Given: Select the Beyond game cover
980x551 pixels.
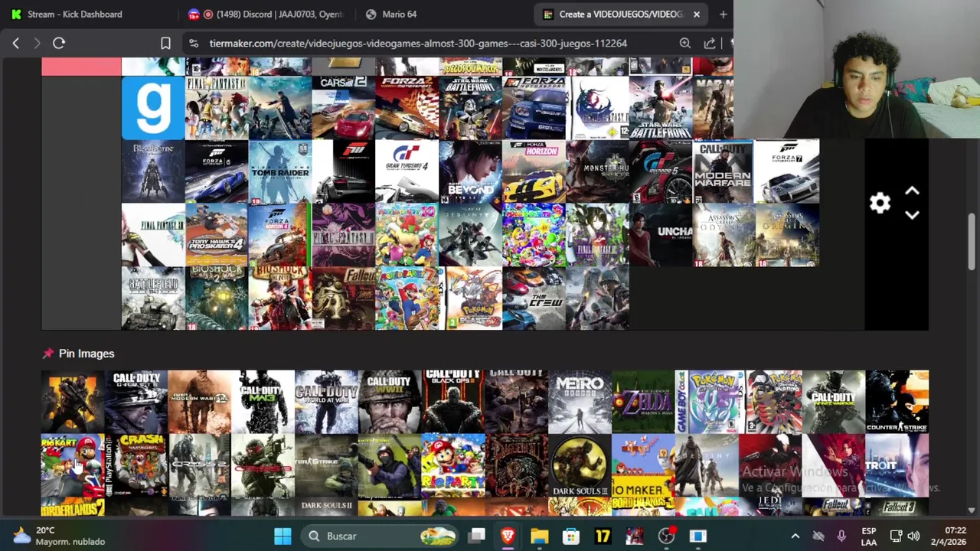Looking at the screenshot, I should (x=470, y=171).
